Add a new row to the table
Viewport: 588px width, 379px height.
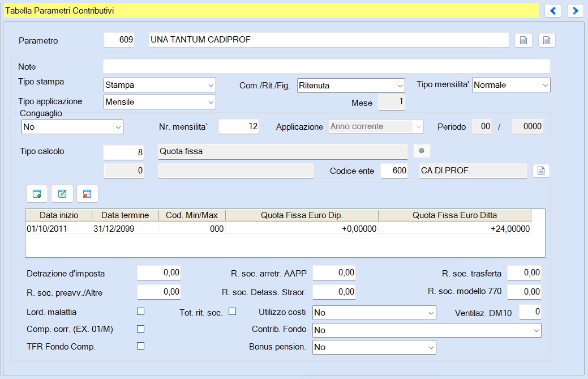click(x=37, y=194)
